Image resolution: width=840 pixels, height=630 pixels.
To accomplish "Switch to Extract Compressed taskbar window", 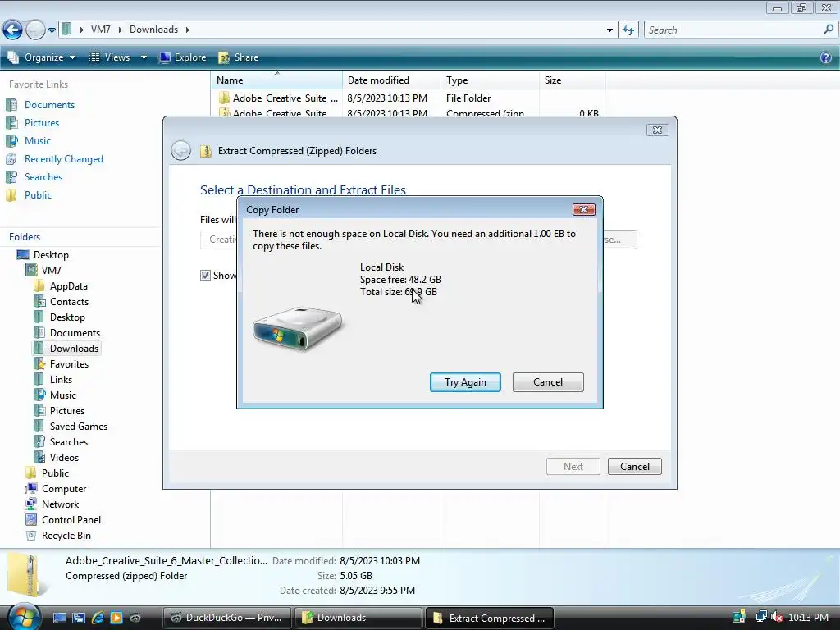I will pos(489,618).
